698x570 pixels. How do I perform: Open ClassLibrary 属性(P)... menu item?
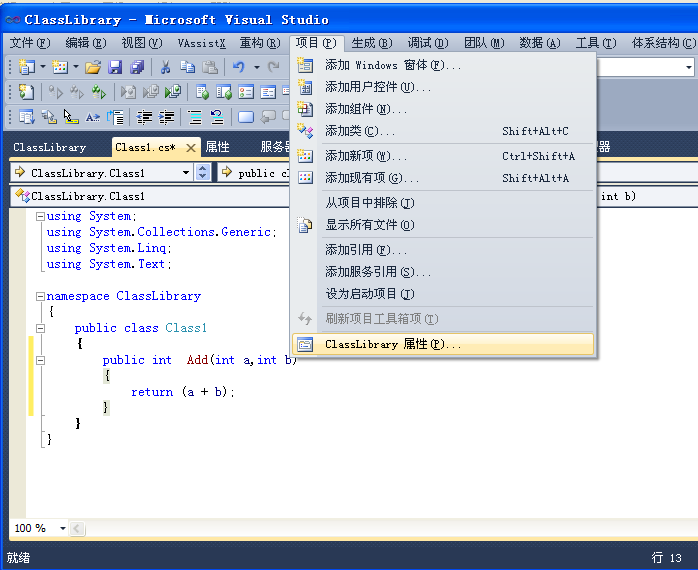443,344
